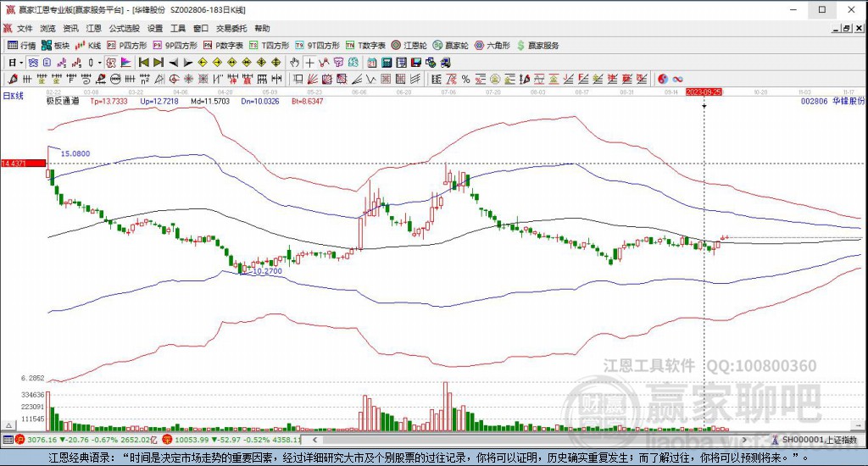The height and width of the screenshot is (466, 868).
Task: Open the 六角形 hexagon tool
Action: [492, 46]
